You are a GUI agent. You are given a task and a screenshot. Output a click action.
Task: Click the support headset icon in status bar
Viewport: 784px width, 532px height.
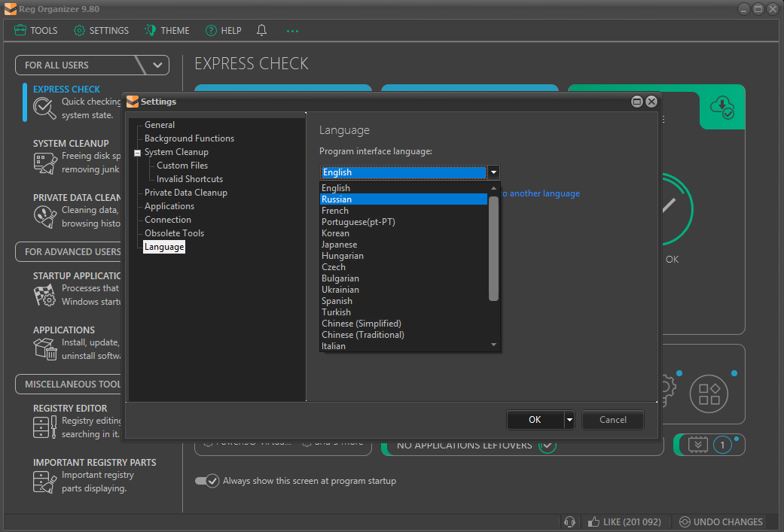tap(569, 522)
